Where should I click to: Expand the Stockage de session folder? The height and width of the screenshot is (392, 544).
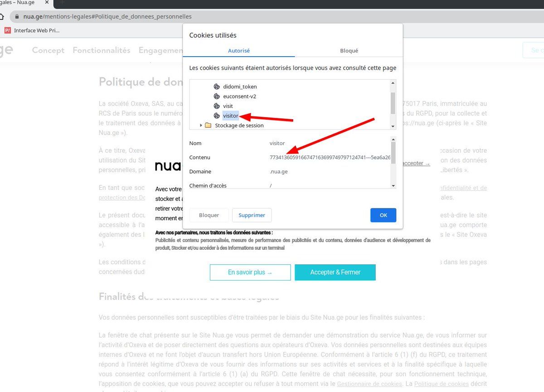point(201,126)
